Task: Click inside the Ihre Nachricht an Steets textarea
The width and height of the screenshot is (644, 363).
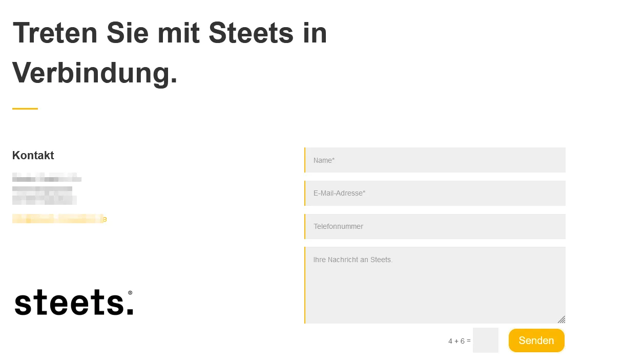Action: (x=435, y=285)
